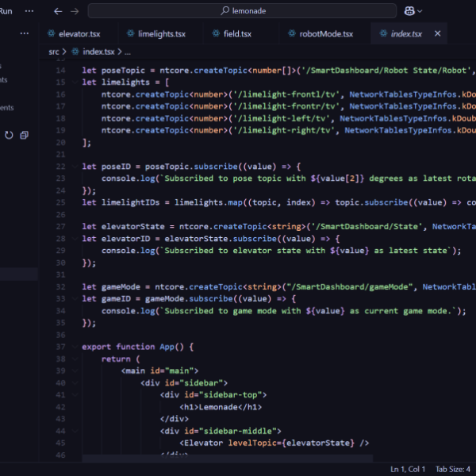Image resolution: width=476 pixels, height=476 pixels.
Task: Switch to the limelights.tsx tab
Action: pyautogui.click(x=156, y=33)
